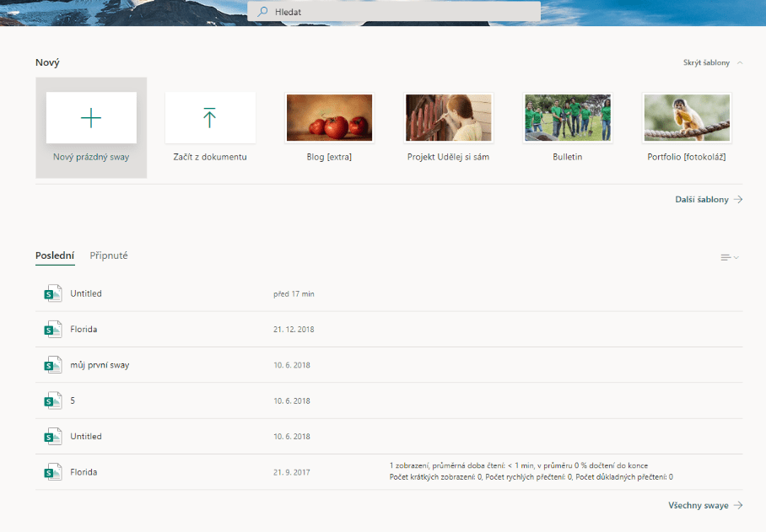This screenshot has width=766, height=532.
Task: Click the Sway file icon beside '5'
Action: pyautogui.click(x=52, y=400)
